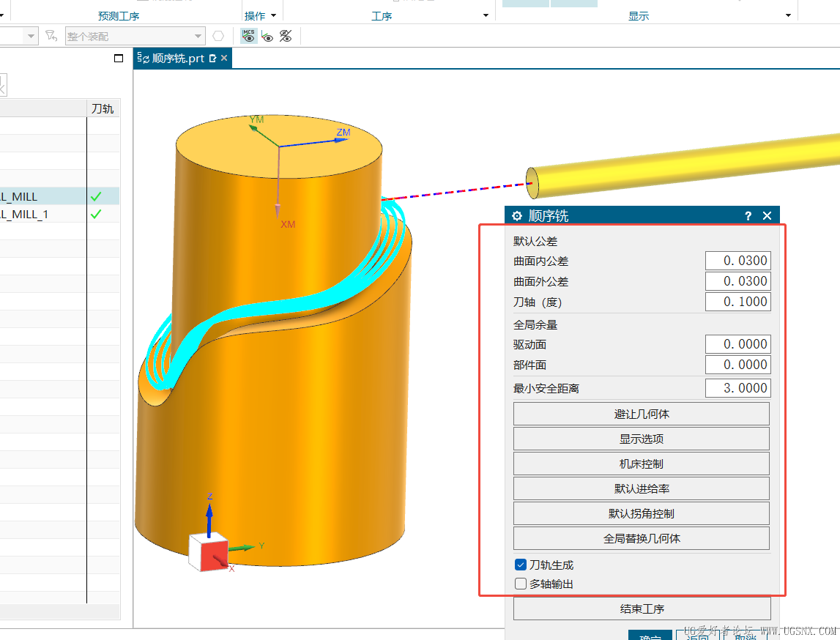
Task: Click the eye icon with the green check mark
Action: (x=267, y=36)
